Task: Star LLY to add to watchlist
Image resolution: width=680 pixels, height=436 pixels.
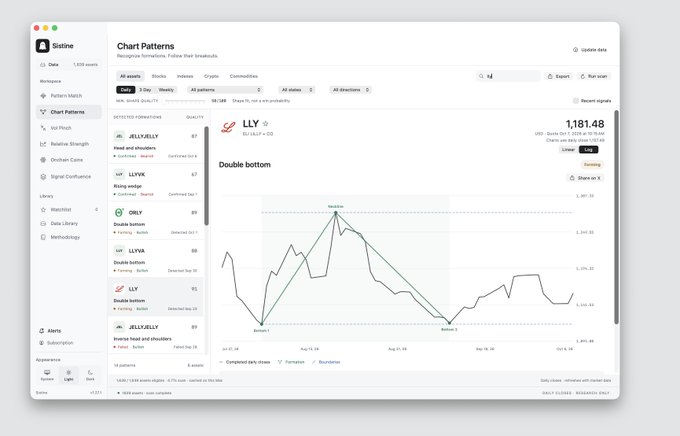Action: [x=265, y=124]
